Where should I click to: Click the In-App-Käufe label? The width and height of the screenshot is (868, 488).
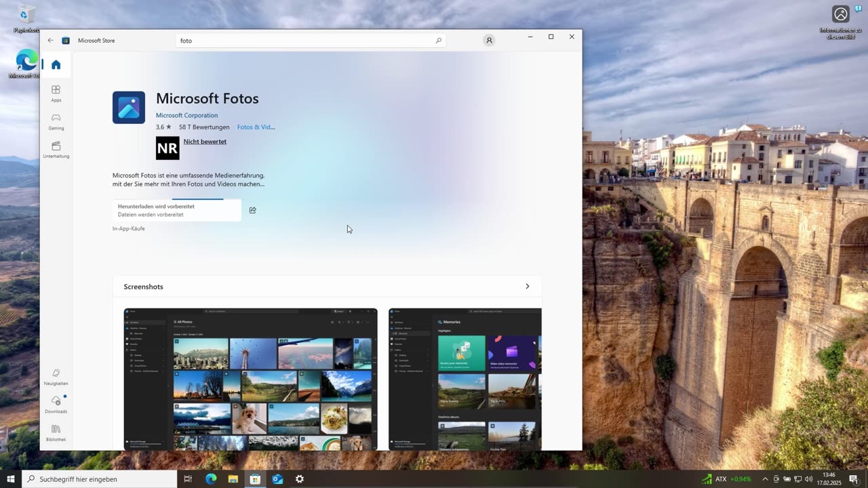[128, 228]
